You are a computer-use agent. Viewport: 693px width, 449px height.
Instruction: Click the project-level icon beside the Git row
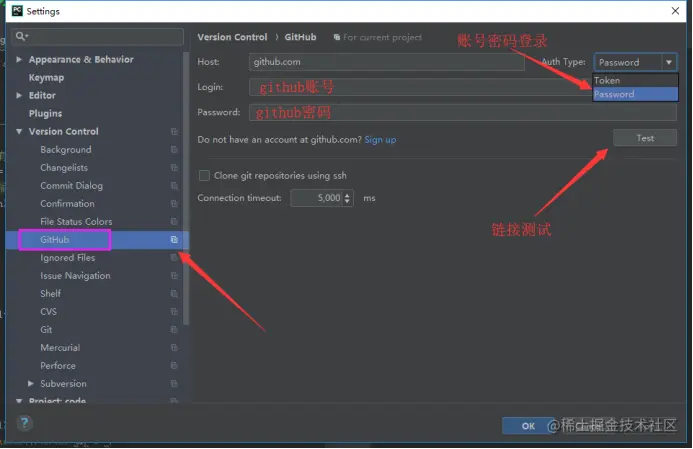pyautogui.click(x=174, y=330)
